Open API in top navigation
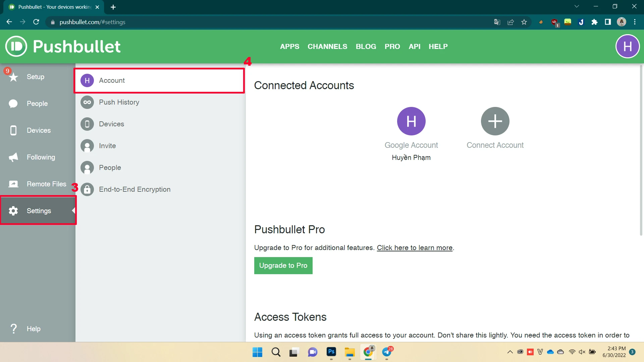 point(415,47)
